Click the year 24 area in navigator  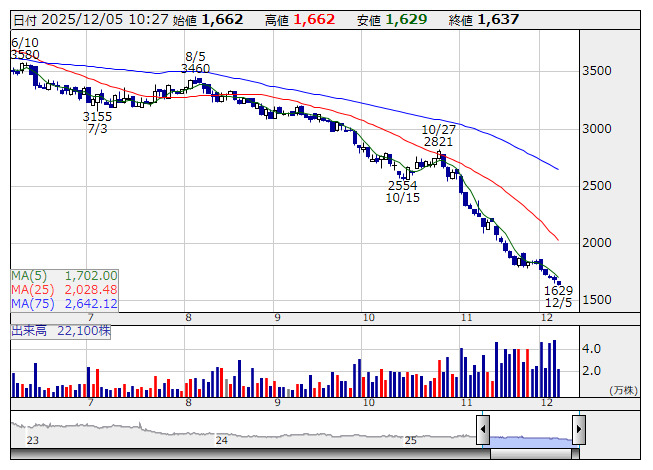tap(222, 440)
